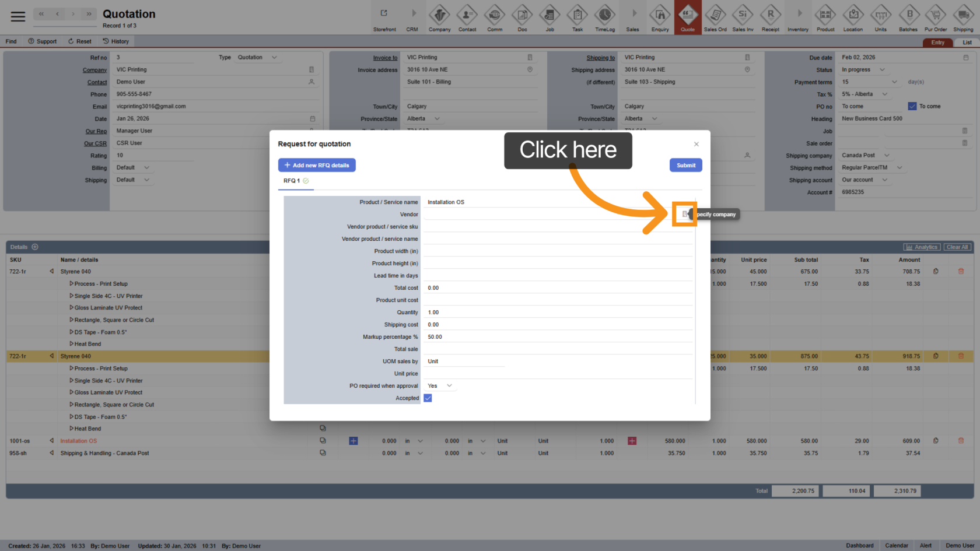The height and width of the screenshot is (551, 980).
Task: Open the Status In progress dropdown
Action: tap(863, 70)
